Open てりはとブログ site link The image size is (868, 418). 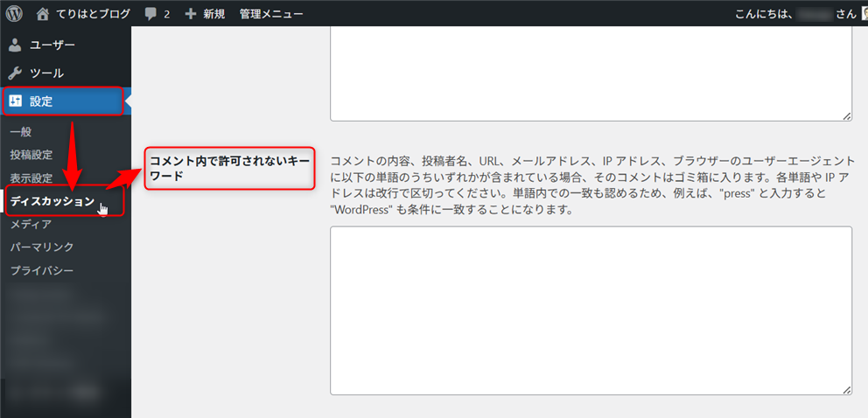(94, 14)
